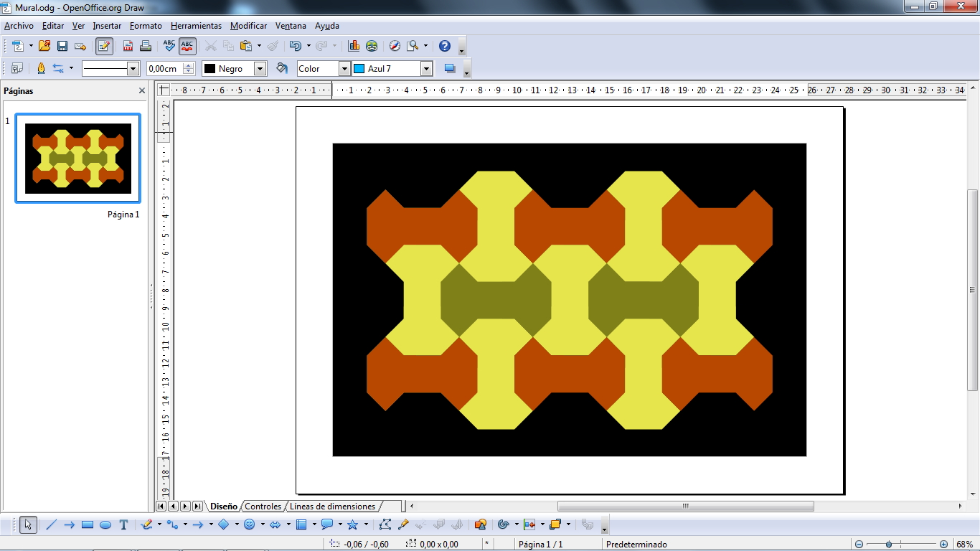The width and height of the screenshot is (980, 551).
Task: Print file directly with printer icon
Action: pyautogui.click(x=146, y=46)
